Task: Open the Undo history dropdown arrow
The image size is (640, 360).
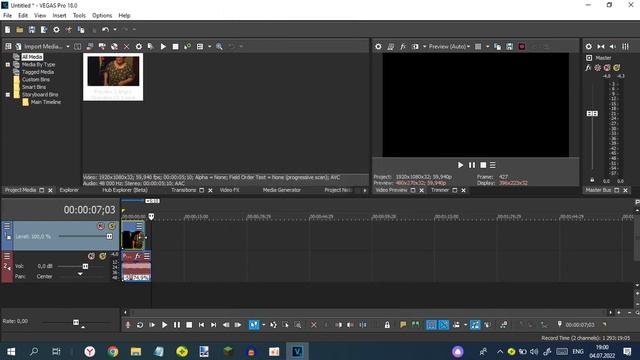Action: tap(115, 30)
